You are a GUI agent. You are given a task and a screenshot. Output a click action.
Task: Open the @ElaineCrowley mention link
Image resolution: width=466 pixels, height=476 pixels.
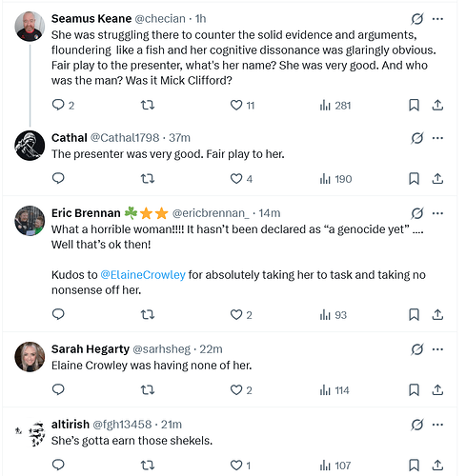[143, 275]
